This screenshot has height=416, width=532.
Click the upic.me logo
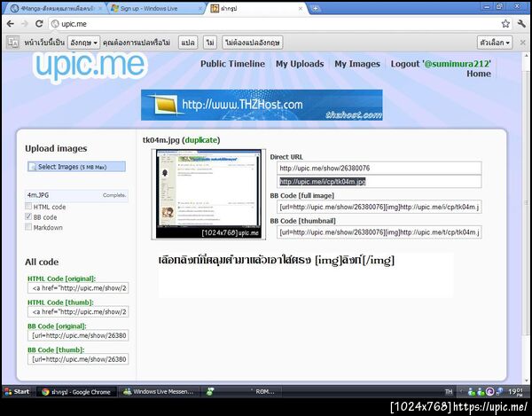[90, 66]
